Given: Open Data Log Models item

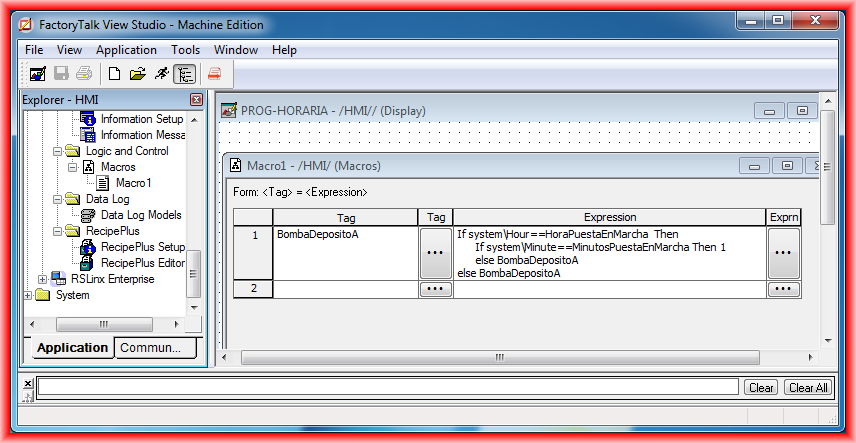Looking at the screenshot, I should point(140,215).
